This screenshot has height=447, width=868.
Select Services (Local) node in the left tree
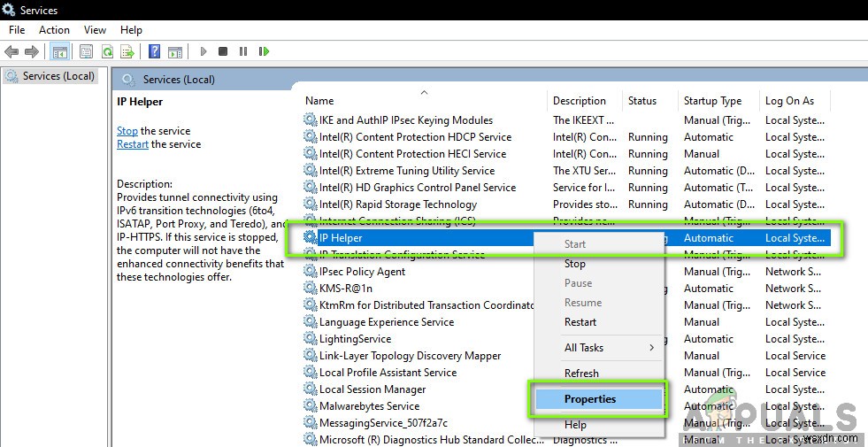pos(50,76)
